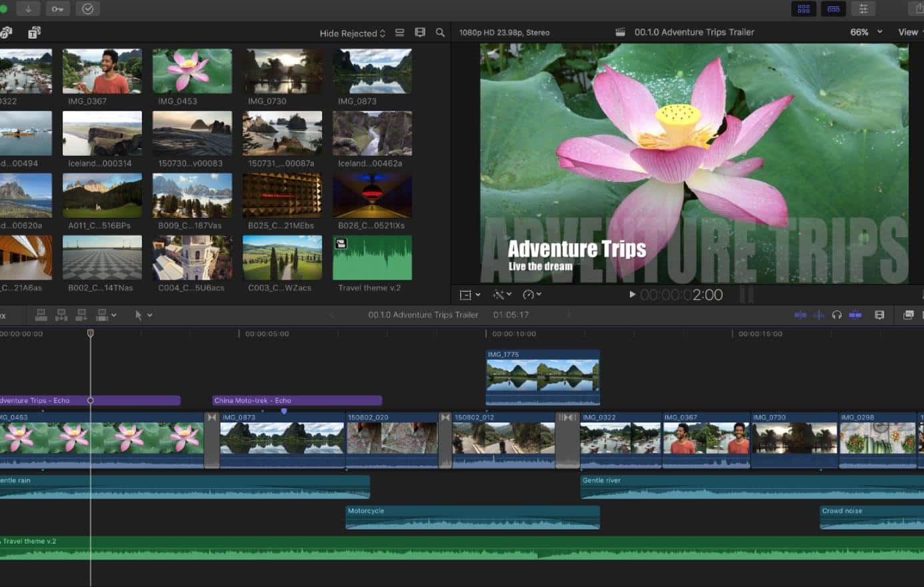The width and height of the screenshot is (924, 587).
Task: Select the IMG_1775 connected timeline clip
Action: click(x=543, y=377)
